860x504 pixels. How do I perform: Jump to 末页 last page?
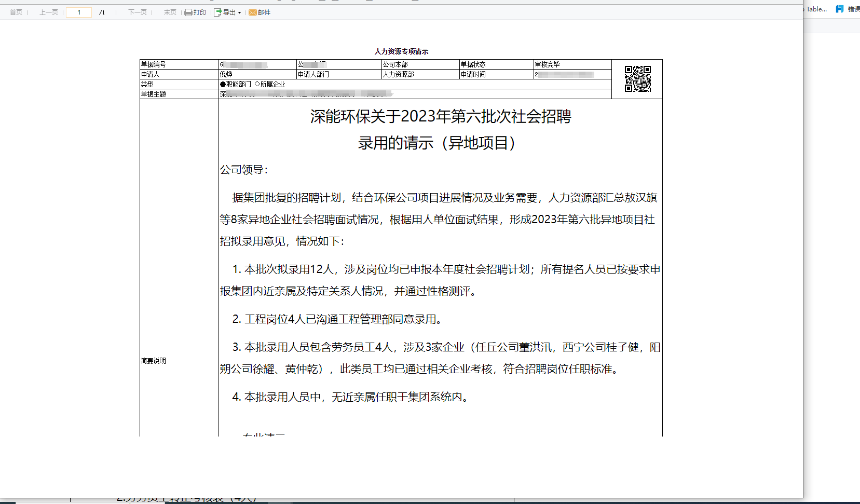pos(170,12)
